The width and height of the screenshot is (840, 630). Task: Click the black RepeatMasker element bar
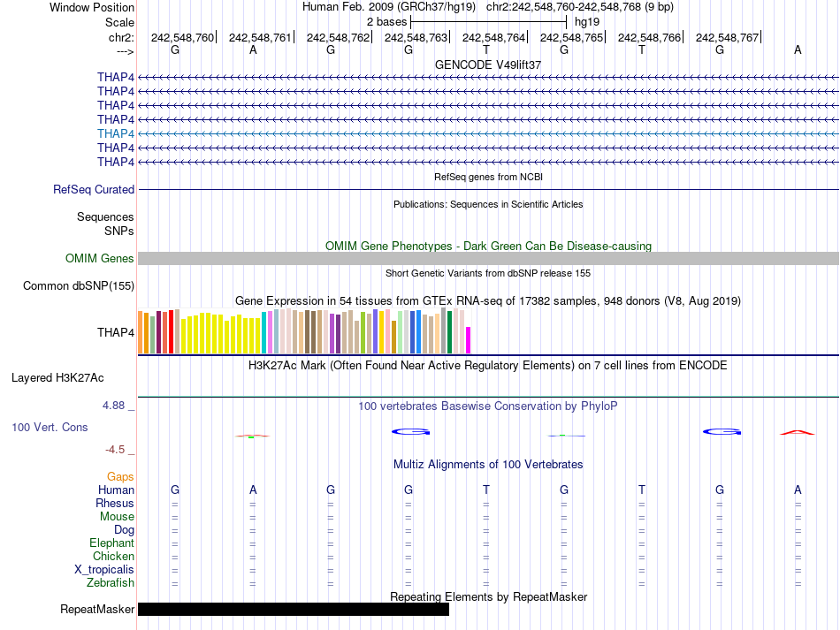click(x=293, y=609)
